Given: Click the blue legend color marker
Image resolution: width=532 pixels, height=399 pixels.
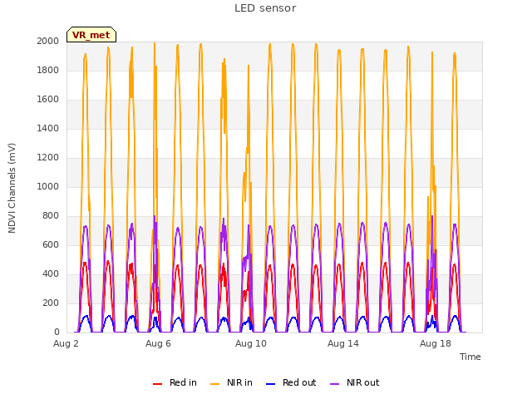Looking at the screenshot, I should (x=270, y=384).
